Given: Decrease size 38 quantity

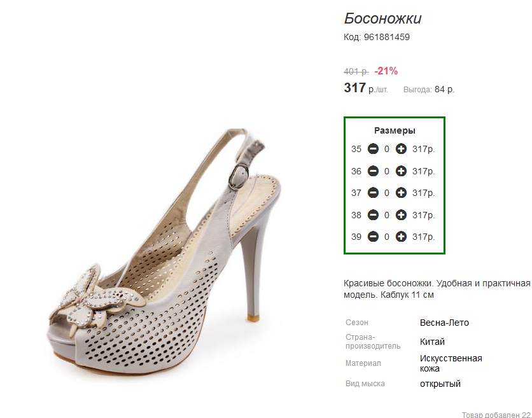Looking at the screenshot, I should [373, 215].
